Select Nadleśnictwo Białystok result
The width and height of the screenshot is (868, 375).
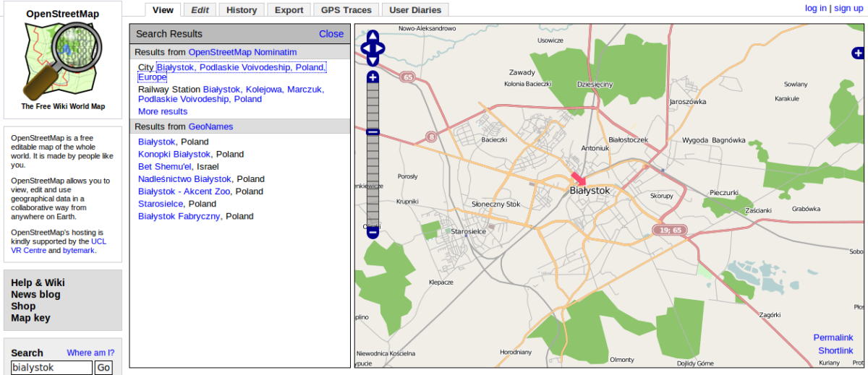(184, 178)
